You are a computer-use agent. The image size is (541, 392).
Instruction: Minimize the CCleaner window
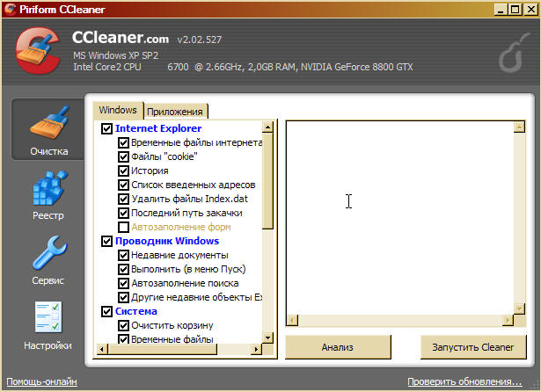[x=501, y=10]
